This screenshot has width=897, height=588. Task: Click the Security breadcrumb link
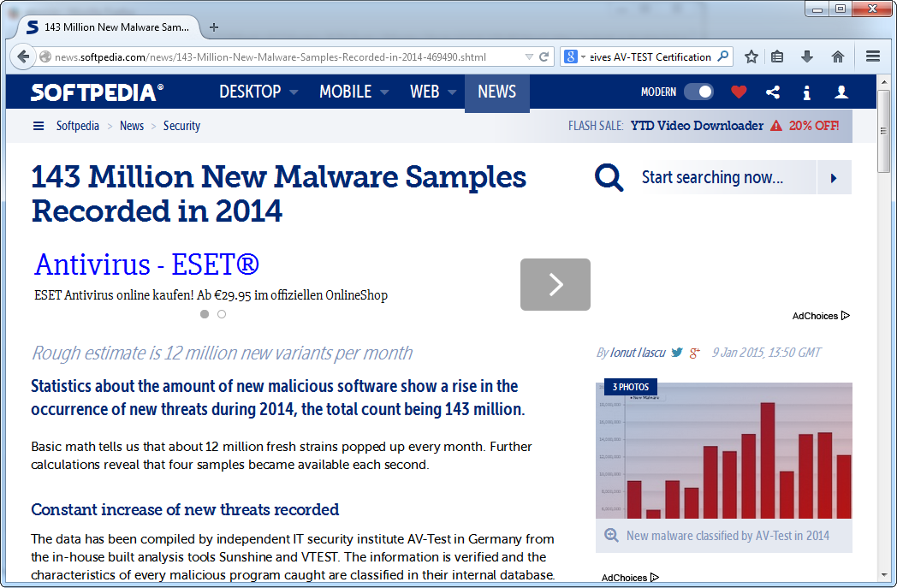(181, 126)
